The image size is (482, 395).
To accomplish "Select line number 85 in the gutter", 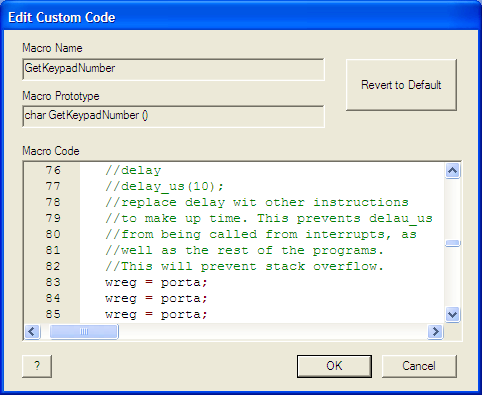I will 53,314.
